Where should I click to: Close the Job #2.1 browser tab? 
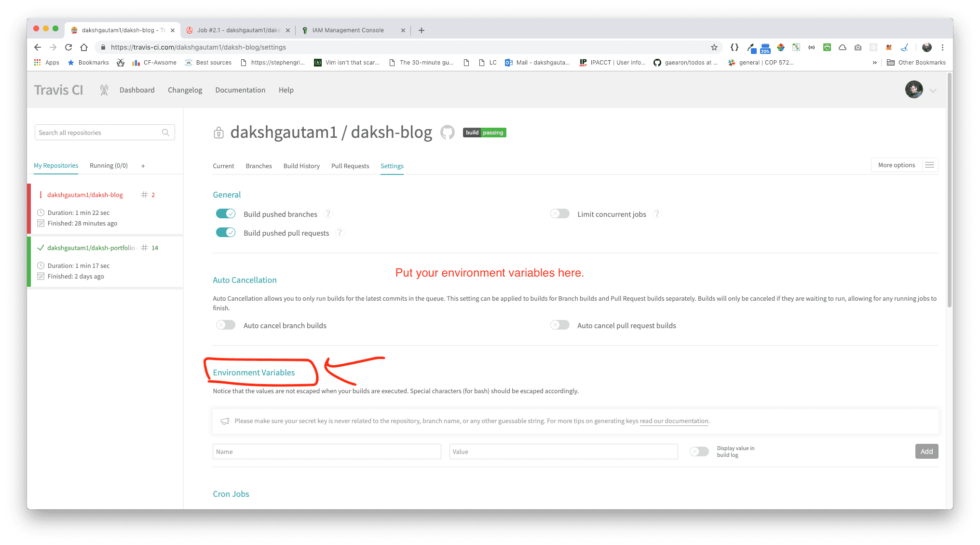pos(288,30)
